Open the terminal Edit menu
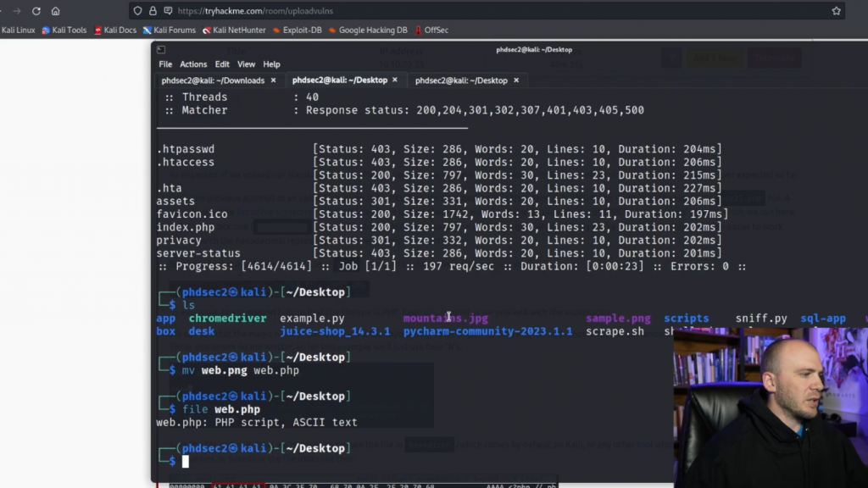868x488 pixels. [x=222, y=64]
